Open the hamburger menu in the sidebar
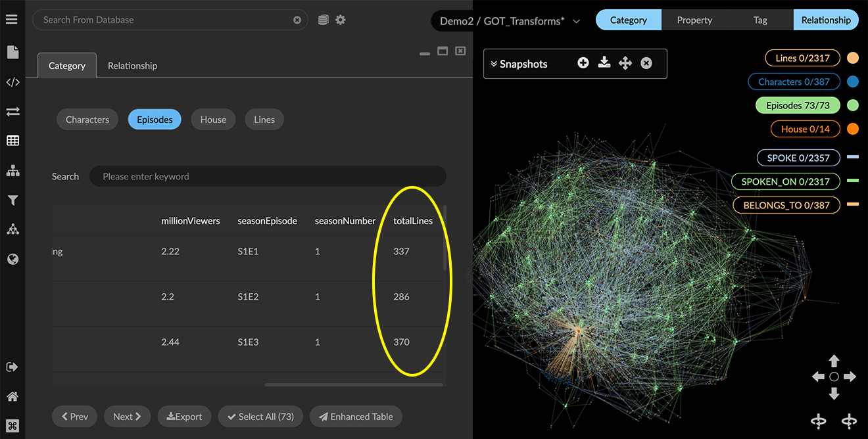 (12, 19)
